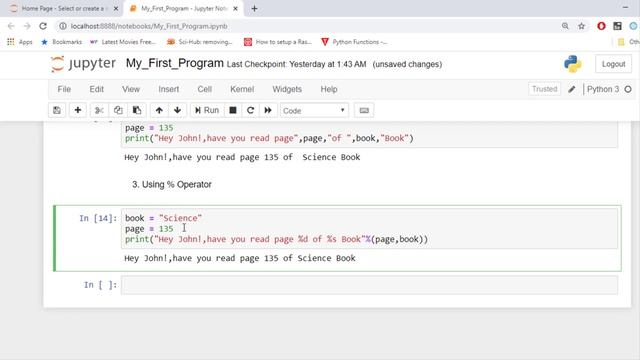Click the site information icon

pos(63,26)
